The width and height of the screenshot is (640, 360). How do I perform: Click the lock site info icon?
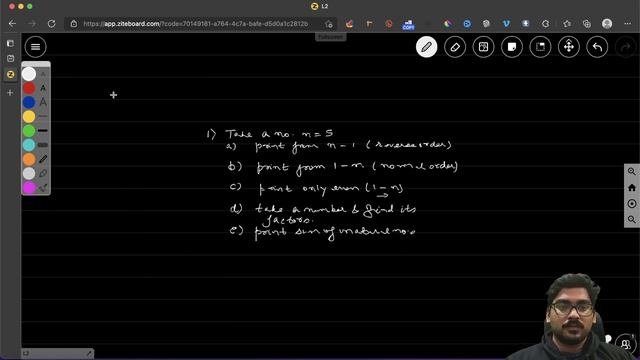click(73, 24)
